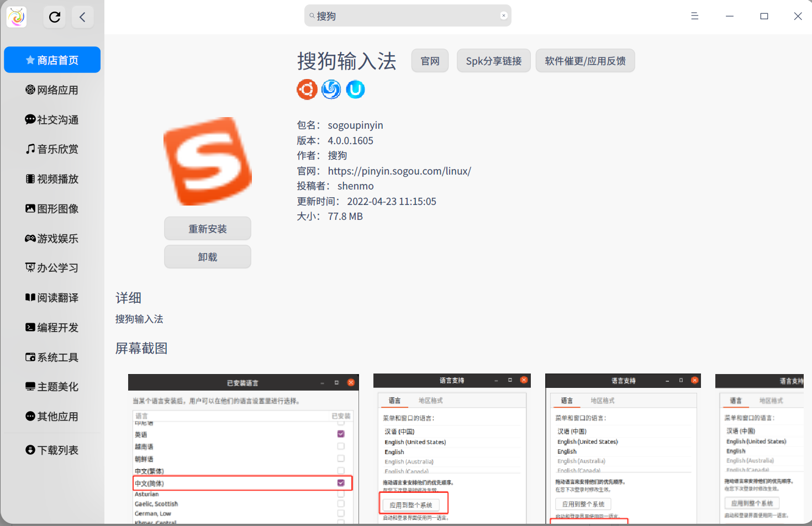Open the 游戏娱乐 category
The width and height of the screenshot is (812, 526).
(x=52, y=238)
